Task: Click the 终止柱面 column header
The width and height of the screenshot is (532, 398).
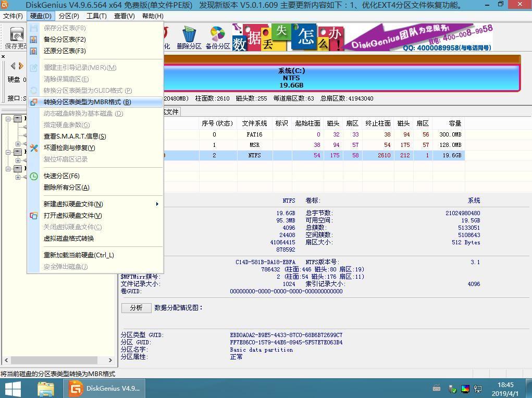Action: 378,123
